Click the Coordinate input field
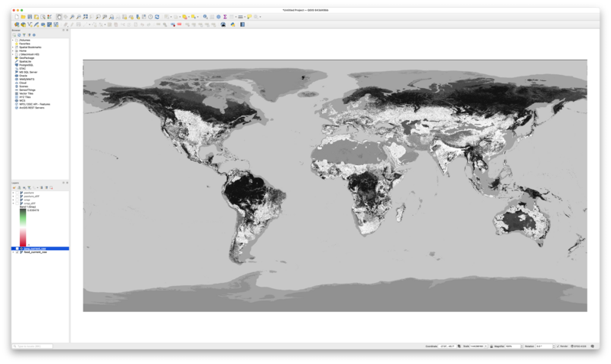 pyautogui.click(x=449, y=346)
